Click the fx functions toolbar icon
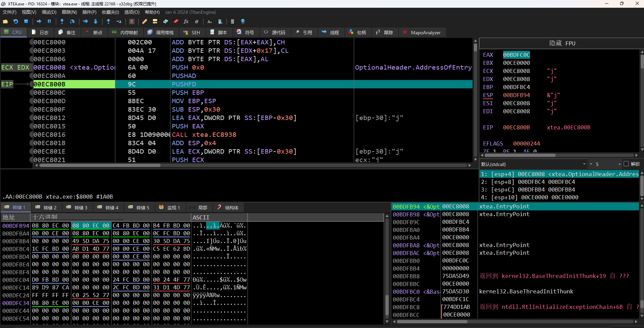The height and width of the screenshot is (328, 644). (x=186, y=22)
